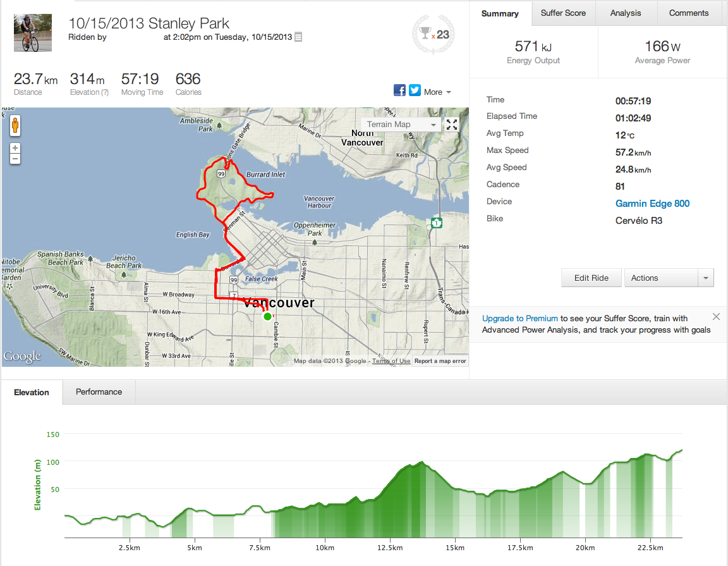Screen dimensions: 728x566
Task: Click the Edit Ride button
Action: (x=591, y=278)
